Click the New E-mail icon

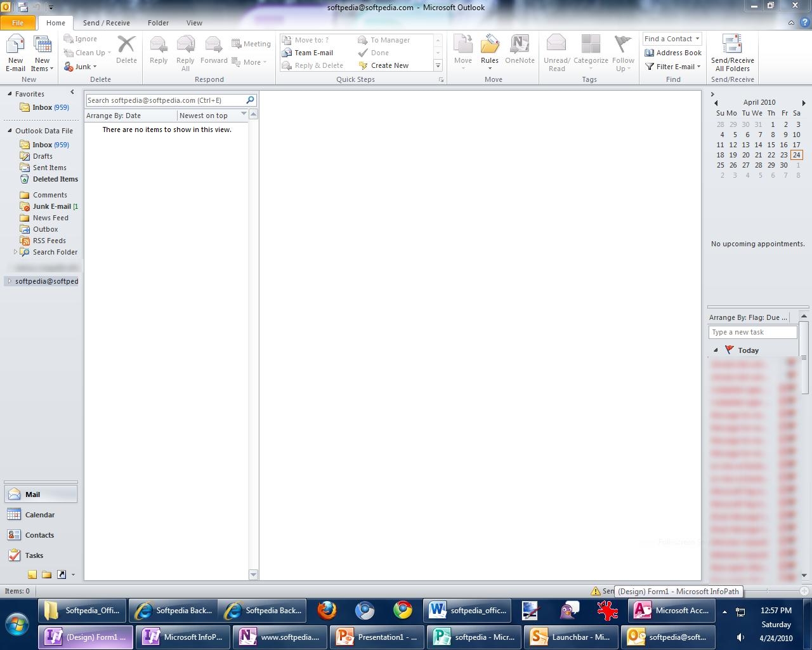[x=15, y=53]
